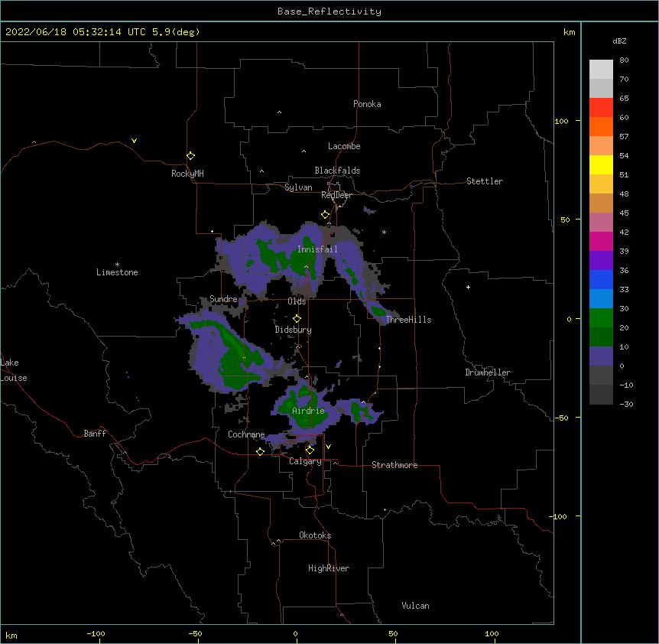The width and height of the screenshot is (659, 644).
Task: Click the Stettler label
Action: [485, 181]
